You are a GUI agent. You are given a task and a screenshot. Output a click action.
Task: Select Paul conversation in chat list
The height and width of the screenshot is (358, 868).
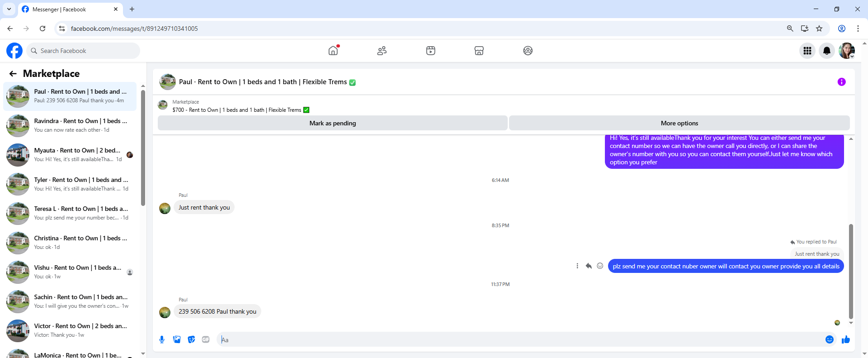pos(70,96)
